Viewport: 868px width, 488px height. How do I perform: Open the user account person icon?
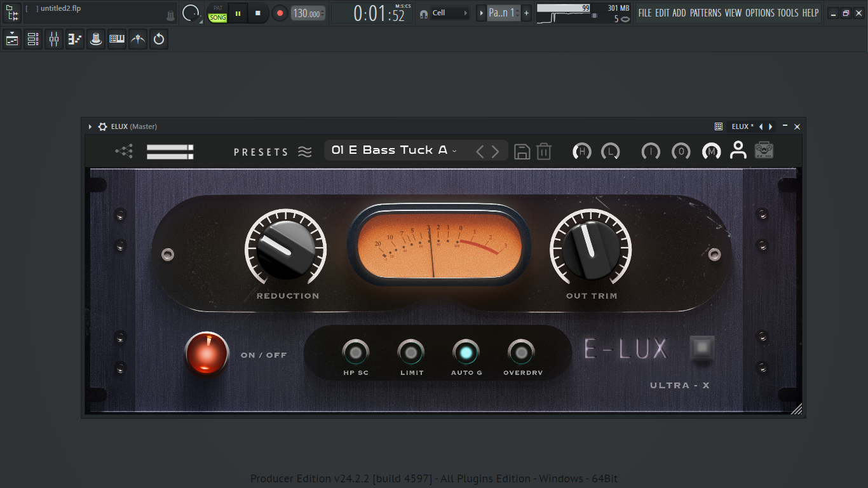(x=738, y=151)
